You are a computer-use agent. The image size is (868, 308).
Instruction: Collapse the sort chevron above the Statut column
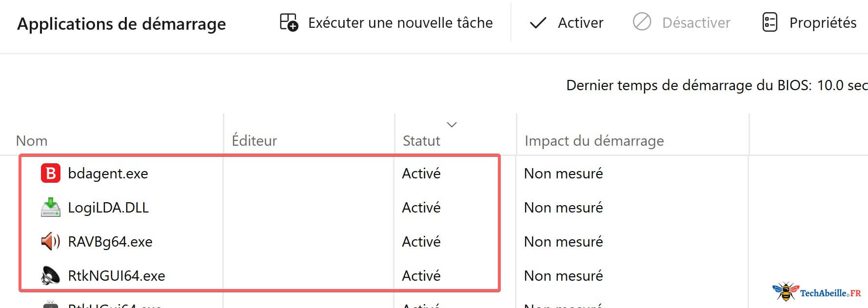click(x=452, y=125)
